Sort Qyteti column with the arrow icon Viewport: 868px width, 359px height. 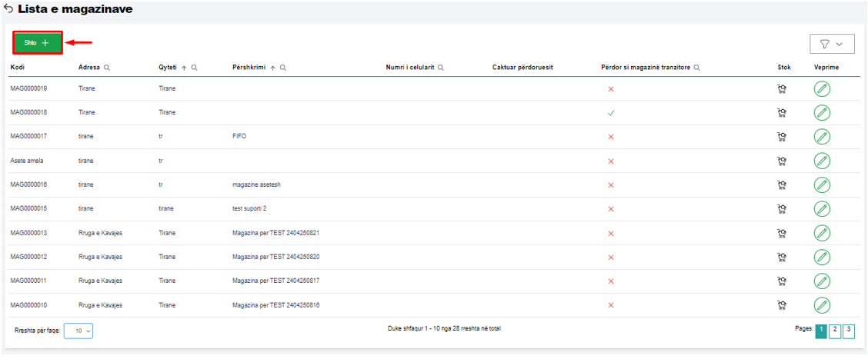[x=184, y=68]
